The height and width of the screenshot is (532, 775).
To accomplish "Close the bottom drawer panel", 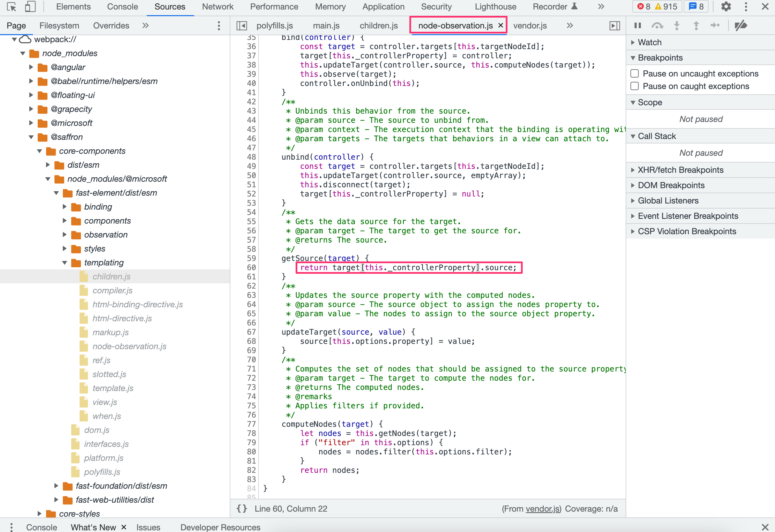I will tap(765, 527).
